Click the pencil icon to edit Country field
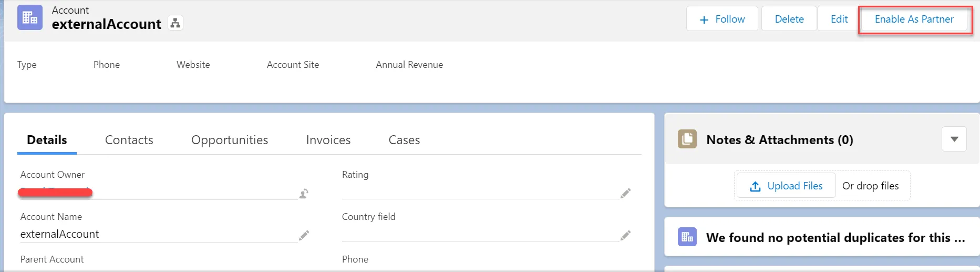Image resolution: width=980 pixels, height=272 pixels. tap(625, 236)
